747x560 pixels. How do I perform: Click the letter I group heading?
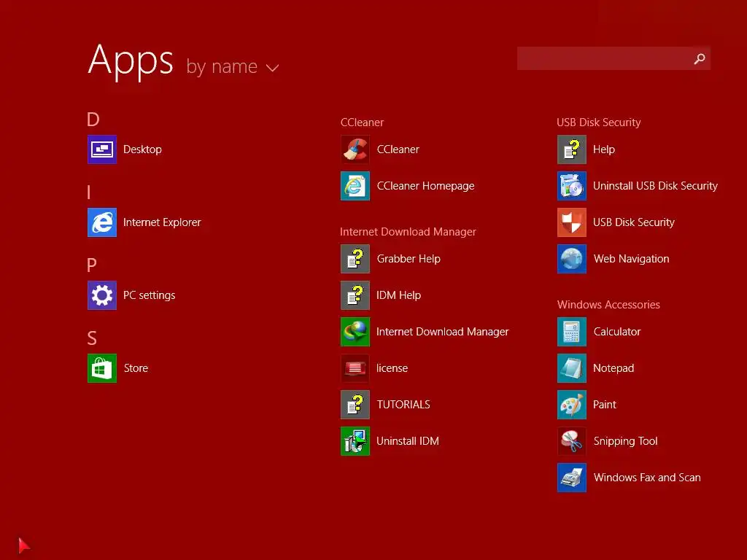coord(88,192)
